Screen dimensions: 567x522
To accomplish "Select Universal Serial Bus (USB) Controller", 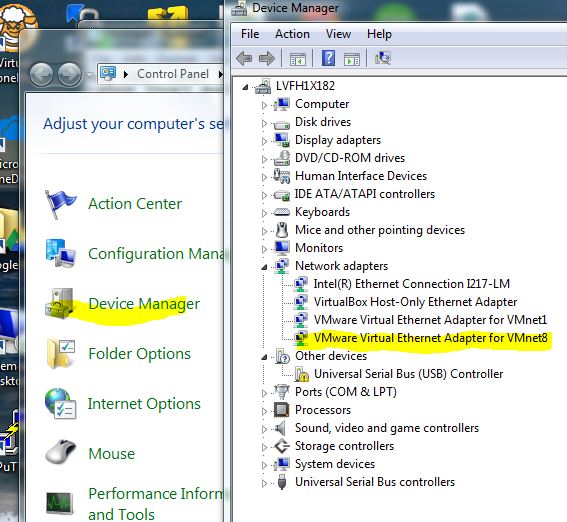I will [x=408, y=374].
